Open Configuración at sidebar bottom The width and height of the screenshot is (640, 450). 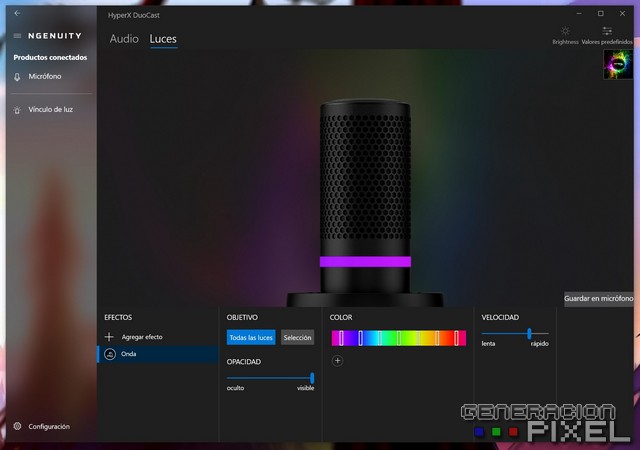(x=51, y=426)
